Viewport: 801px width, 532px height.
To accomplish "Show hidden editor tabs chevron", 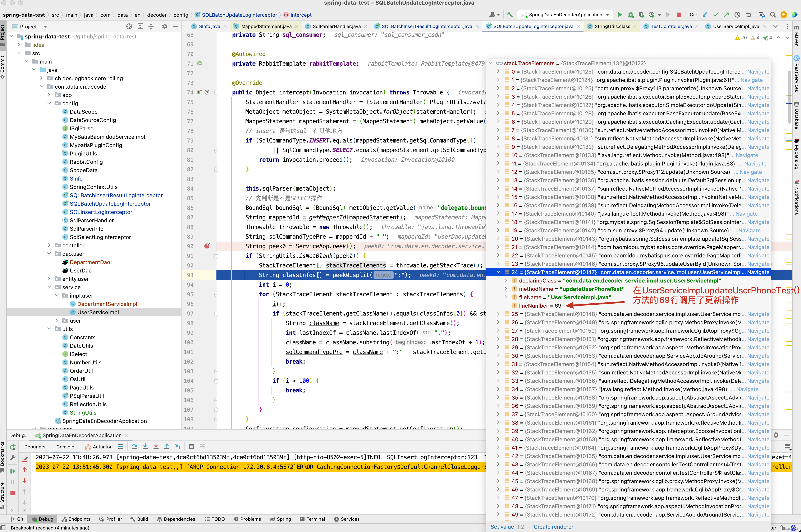I will (x=775, y=27).
